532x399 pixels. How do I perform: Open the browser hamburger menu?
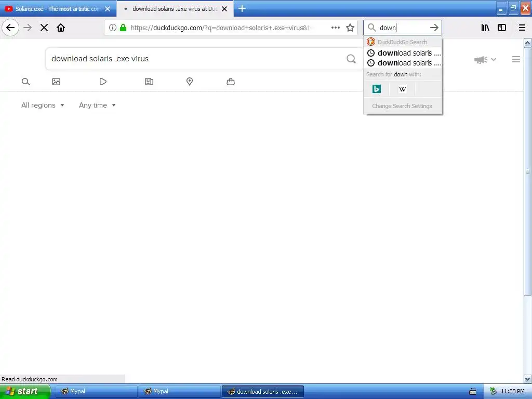pos(522,28)
